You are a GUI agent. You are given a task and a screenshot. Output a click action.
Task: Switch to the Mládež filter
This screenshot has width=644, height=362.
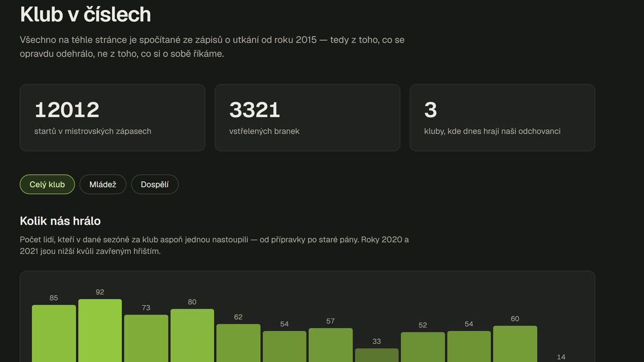pyautogui.click(x=103, y=184)
